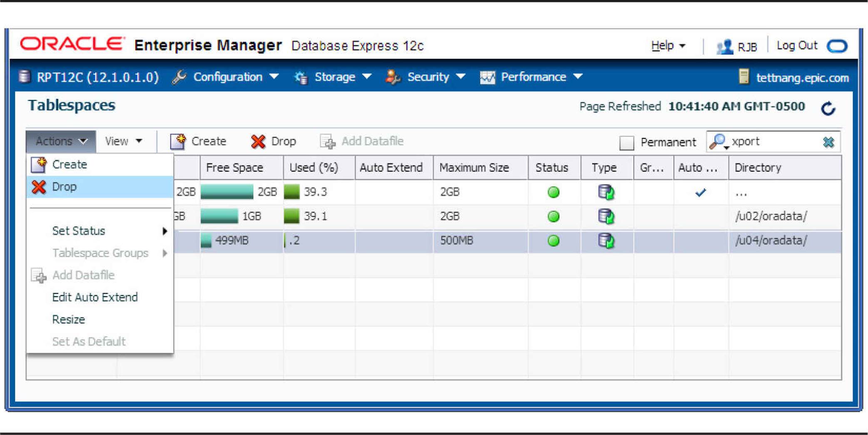This screenshot has height=435, width=868.
Task: Click the Security user-key icon
Action: pos(392,77)
